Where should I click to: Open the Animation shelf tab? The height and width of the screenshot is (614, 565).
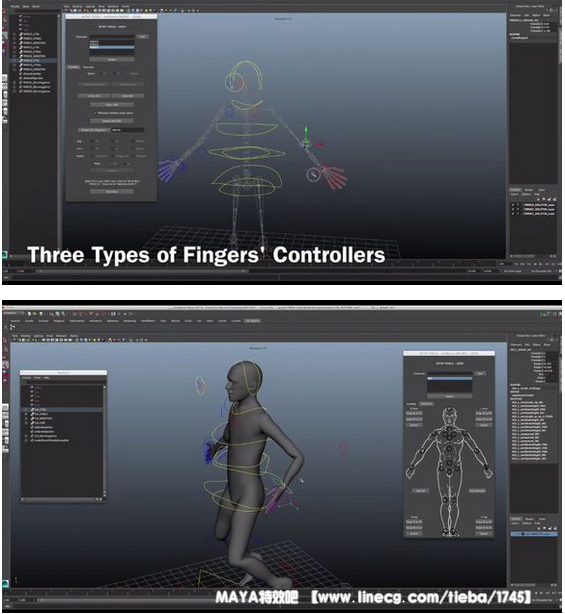point(95,321)
